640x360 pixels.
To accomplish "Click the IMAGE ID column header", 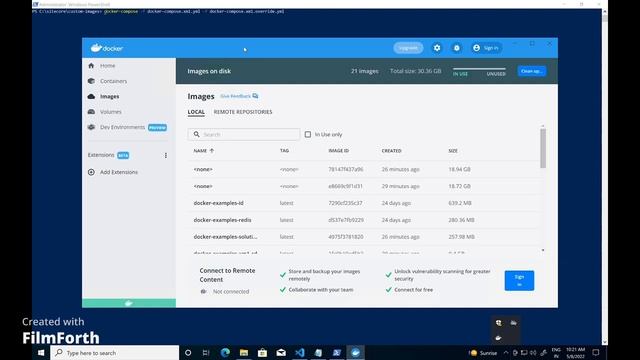I will point(339,151).
